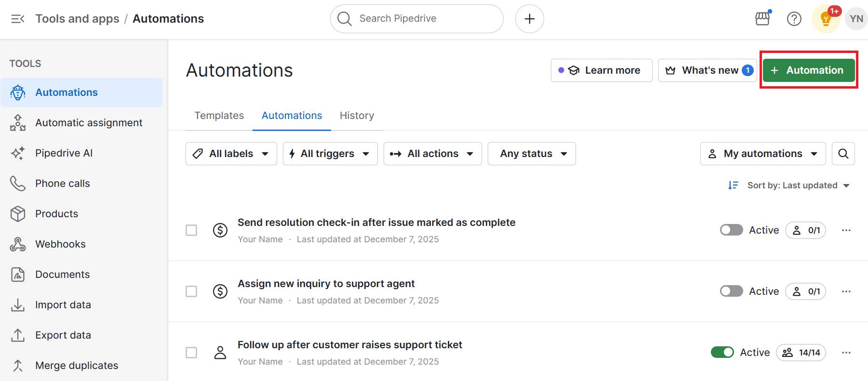Check the box for Send resolution check-in automation

(191, 230)
